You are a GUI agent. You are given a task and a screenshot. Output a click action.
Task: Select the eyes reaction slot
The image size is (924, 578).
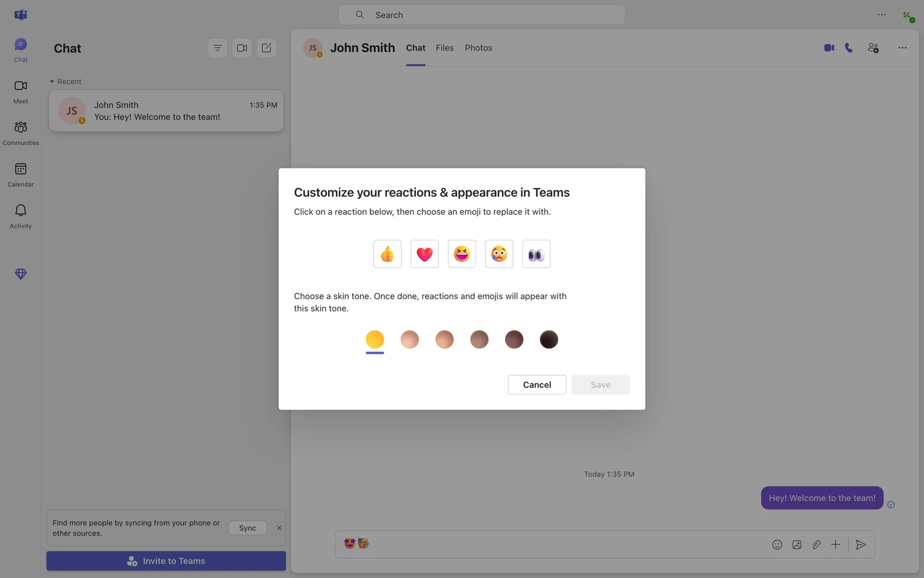click(536, 254)
